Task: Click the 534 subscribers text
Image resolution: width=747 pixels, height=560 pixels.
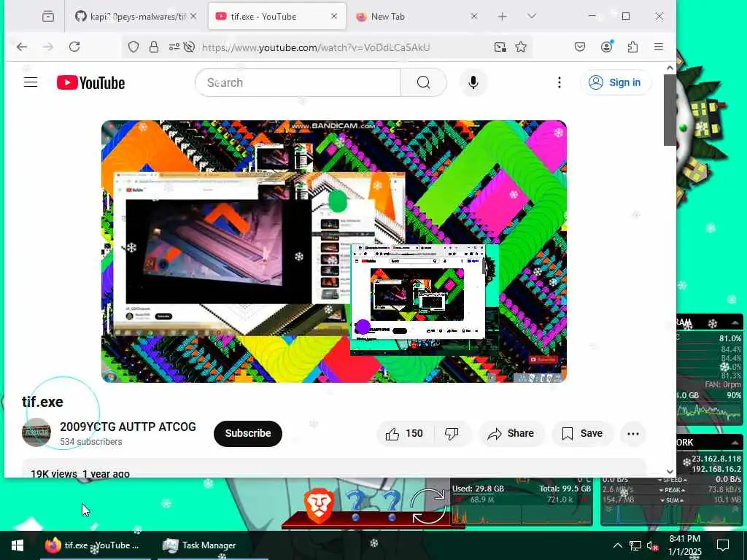Action: [x=91, y=441]
